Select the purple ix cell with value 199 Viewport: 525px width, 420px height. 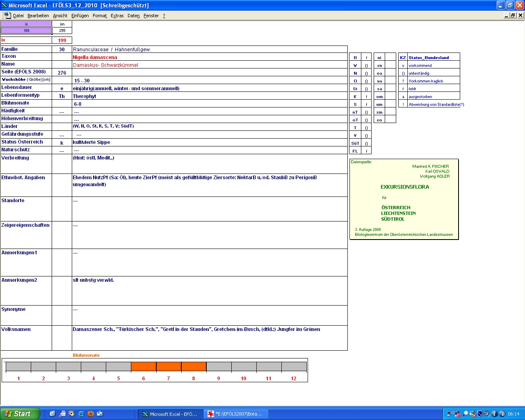[x=26, y=31]
